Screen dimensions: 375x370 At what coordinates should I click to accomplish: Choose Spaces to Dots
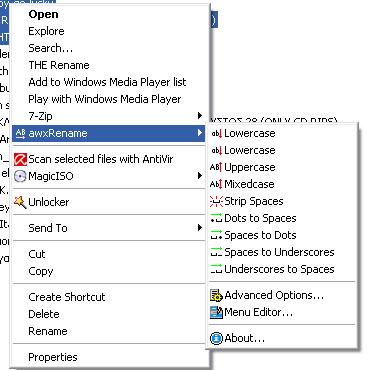[x=260, y=235]
